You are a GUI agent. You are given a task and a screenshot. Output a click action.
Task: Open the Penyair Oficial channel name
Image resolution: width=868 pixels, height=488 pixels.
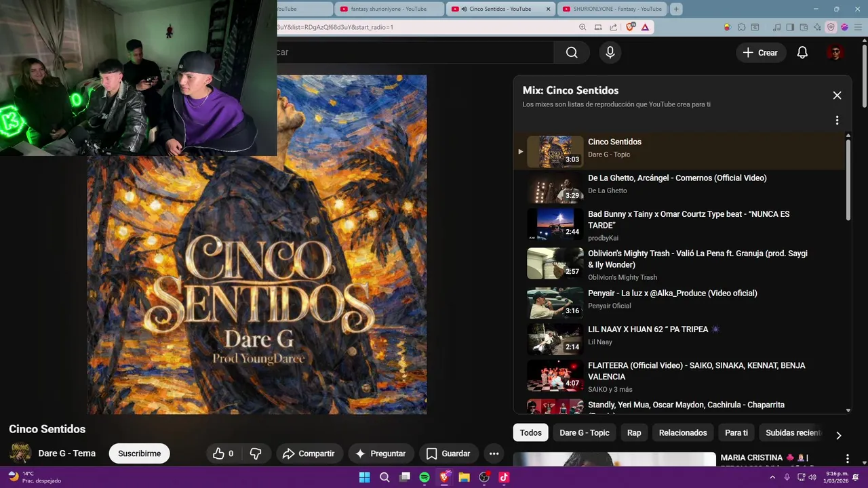pos(610,306)
